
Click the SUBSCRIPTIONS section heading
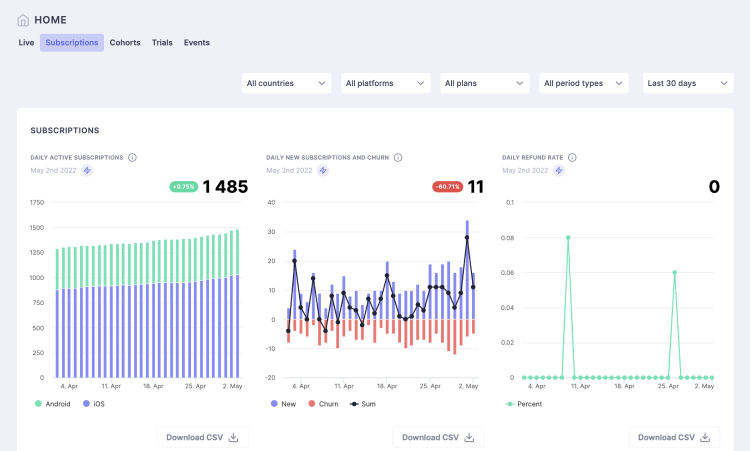[65, 131]
